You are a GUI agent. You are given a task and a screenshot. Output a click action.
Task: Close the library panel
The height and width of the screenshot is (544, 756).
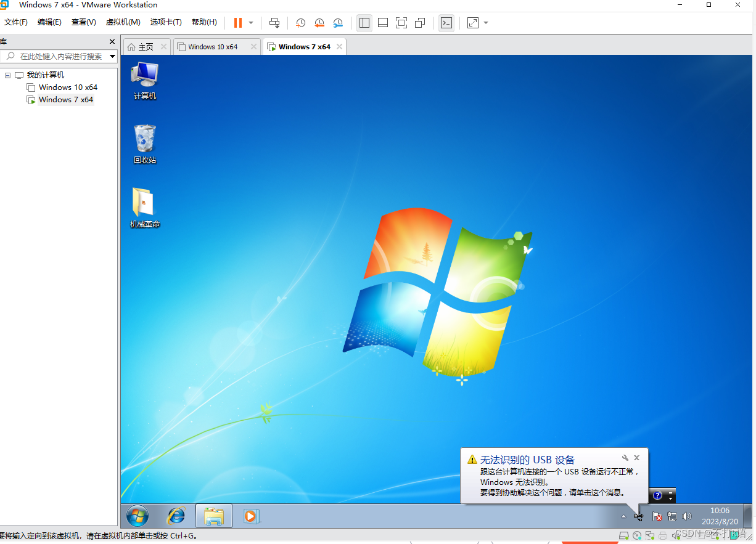tap(112, 42)
